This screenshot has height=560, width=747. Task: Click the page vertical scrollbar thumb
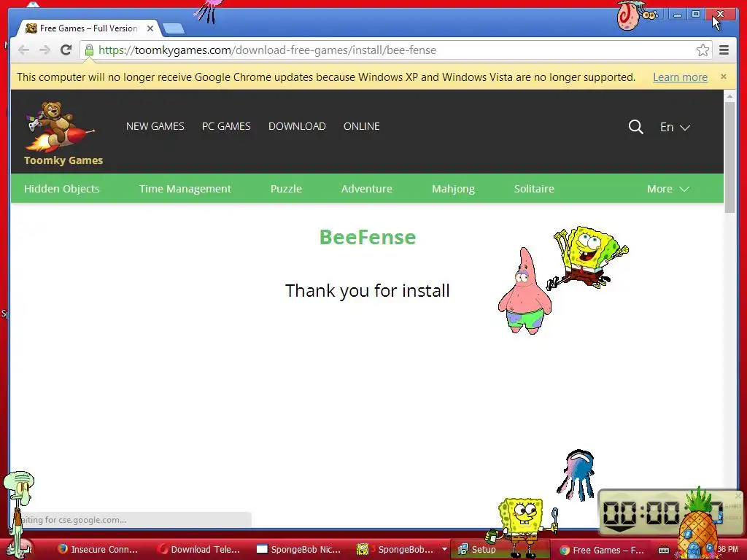(729, 157)
